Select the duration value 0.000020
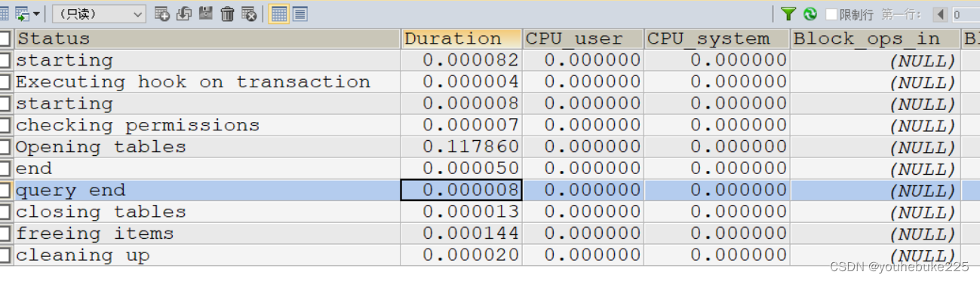 pyautogui.click(x=462, y=255)
